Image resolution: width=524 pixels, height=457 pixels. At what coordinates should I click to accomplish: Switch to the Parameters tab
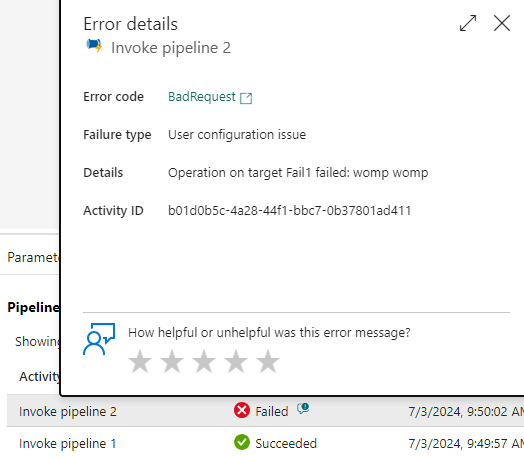[33, 258]
